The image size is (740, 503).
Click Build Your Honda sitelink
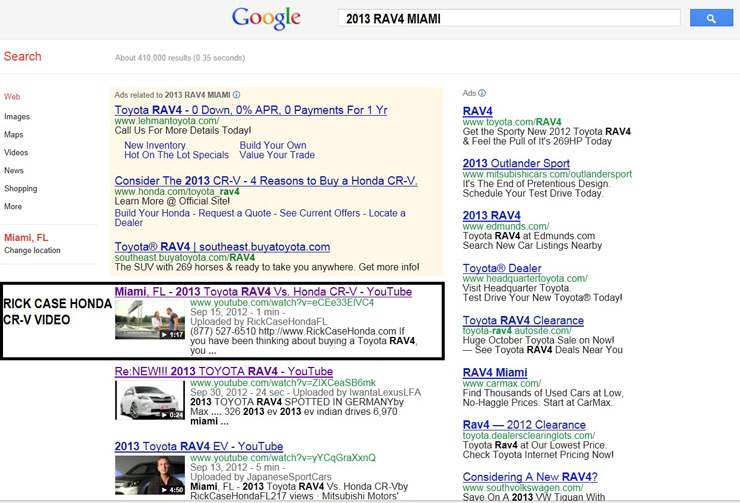point(152,213)
